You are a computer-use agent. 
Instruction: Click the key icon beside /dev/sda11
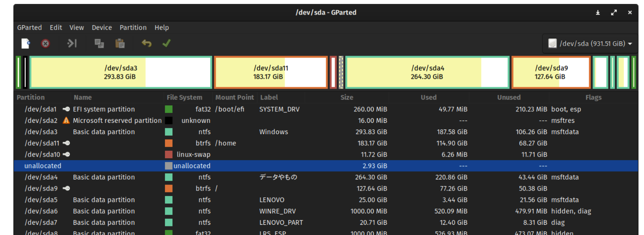[x=66, y=143]
